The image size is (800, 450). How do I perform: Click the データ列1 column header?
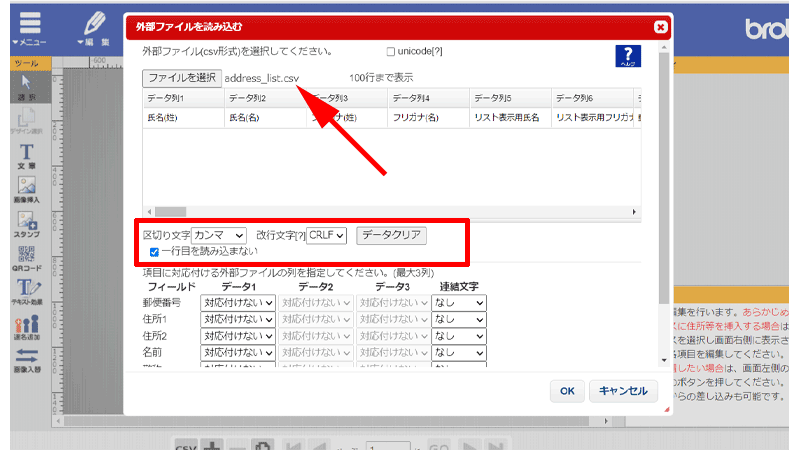point(183,98)
